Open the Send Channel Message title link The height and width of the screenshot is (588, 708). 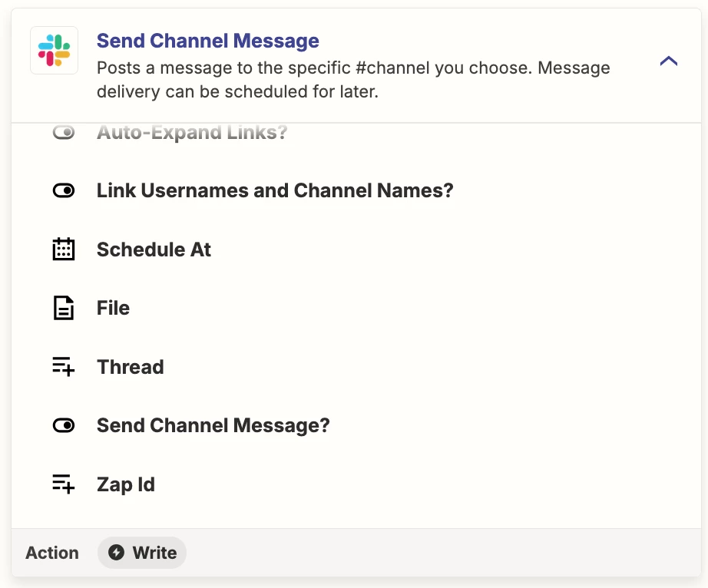point(207,41)
